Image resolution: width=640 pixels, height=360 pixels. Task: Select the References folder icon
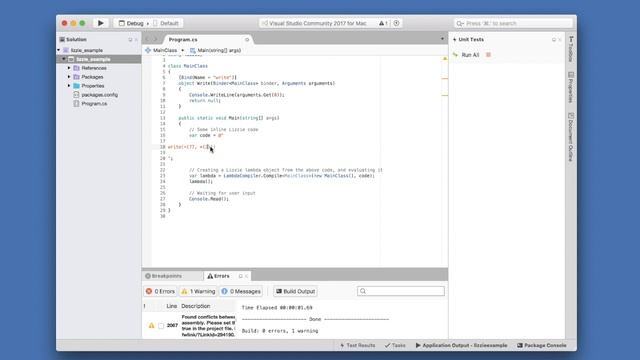76,68
